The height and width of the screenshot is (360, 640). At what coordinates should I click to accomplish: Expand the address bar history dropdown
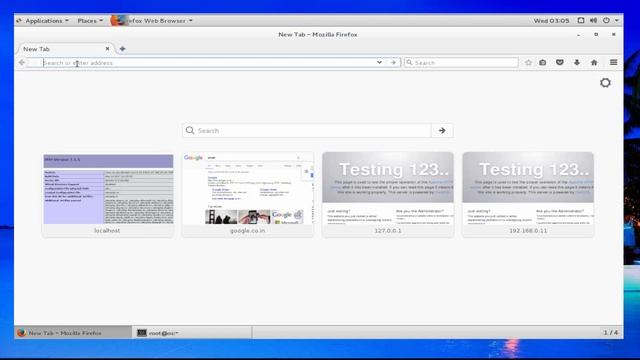pos(379,62)
